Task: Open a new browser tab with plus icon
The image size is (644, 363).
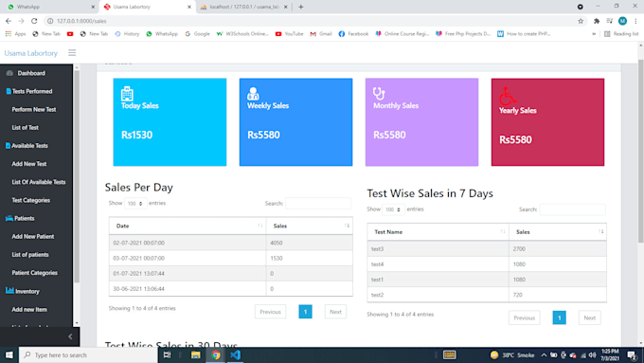Action: [x=300, y=7]
